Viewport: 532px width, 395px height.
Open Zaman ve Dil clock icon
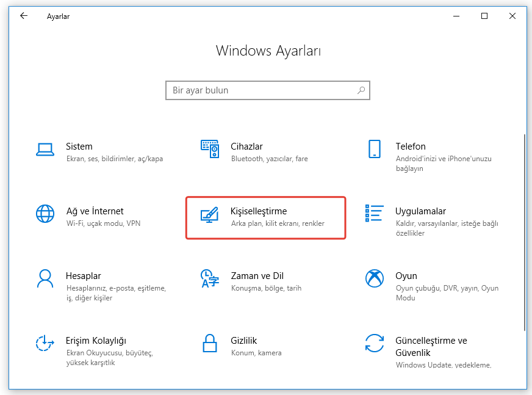[x=210, y=278]
